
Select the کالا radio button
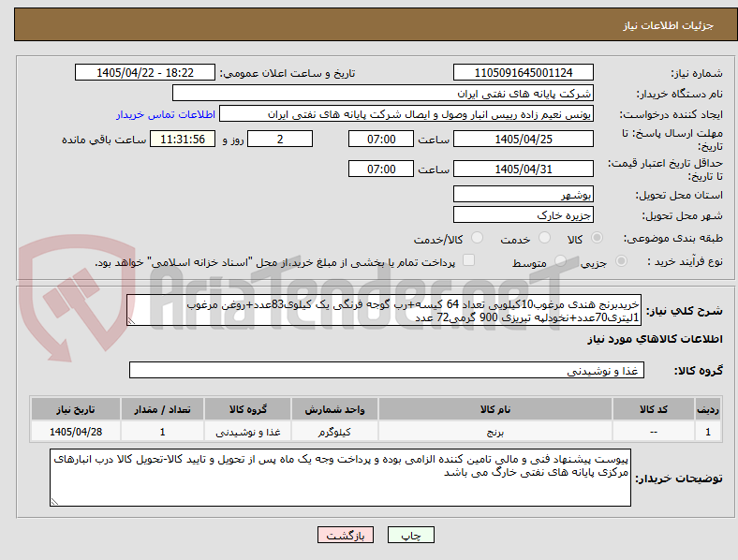597,238
